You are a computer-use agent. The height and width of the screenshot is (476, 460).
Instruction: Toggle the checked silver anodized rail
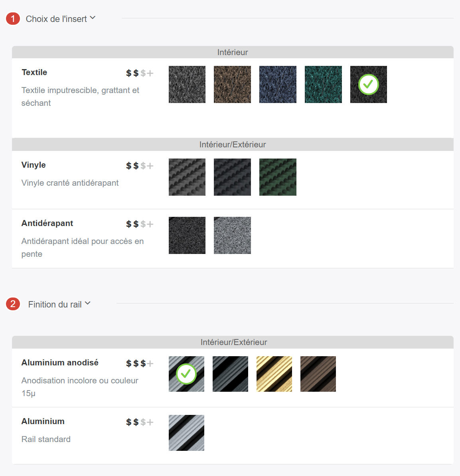click(x=186, y=374)
